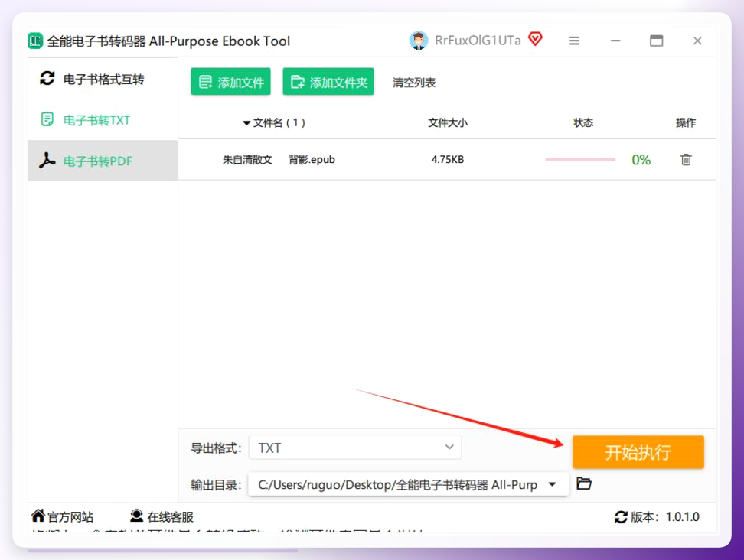
Task: Click the 官方网站 home icon
Action: [38, 516]
